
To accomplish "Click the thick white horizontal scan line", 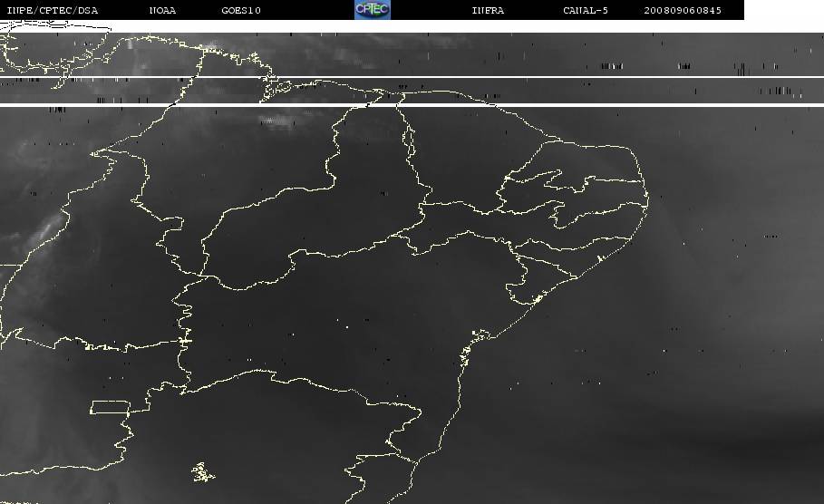I will [x=544, y=105].
